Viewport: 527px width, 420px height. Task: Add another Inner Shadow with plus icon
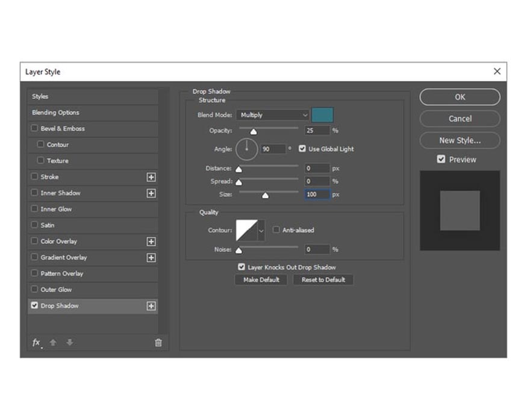[x=151, y=193]
